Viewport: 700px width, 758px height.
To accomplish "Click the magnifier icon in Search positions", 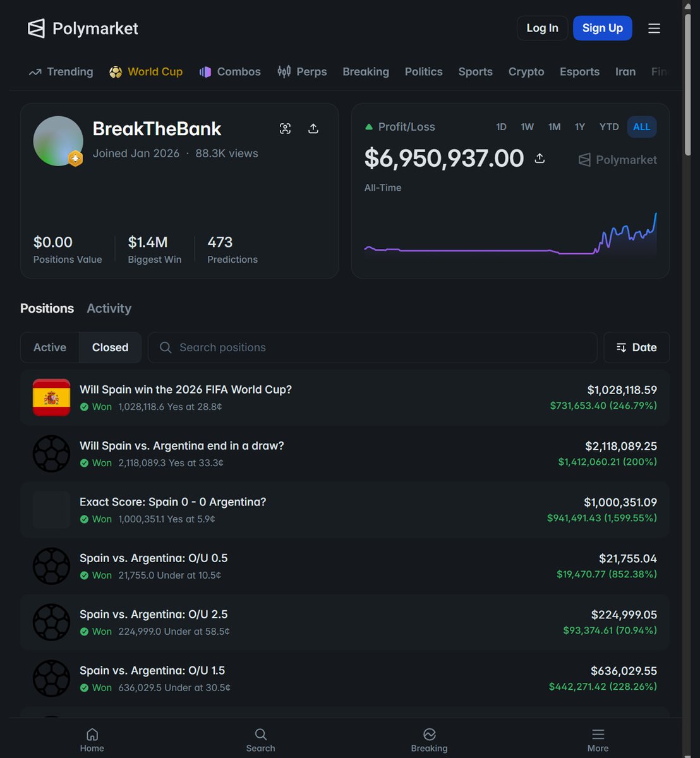I will tap(166, 347).
